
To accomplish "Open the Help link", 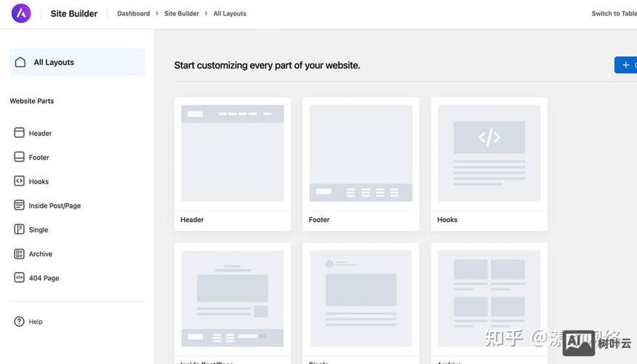I will [36, 322].
